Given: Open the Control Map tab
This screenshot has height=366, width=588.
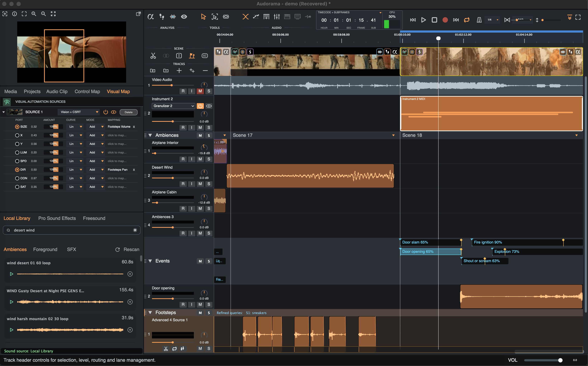Looking at the screenshot, I should 87,91.
